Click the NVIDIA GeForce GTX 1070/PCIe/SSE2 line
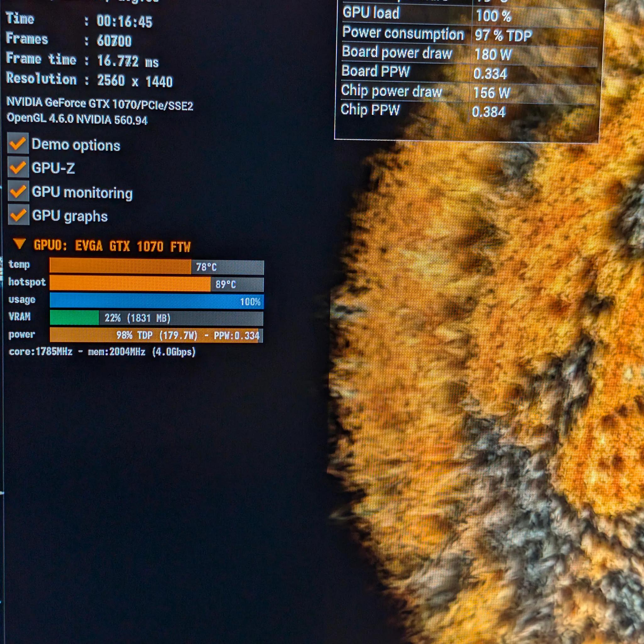This screenshot has width=644, height=644. (100, 103)
